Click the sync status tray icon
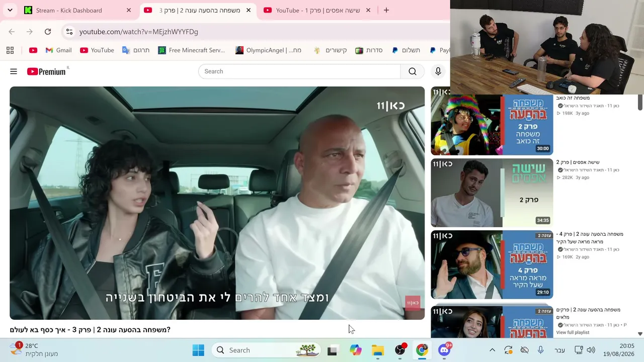This screenshot has width=644, height=362. tap(508, 350)
